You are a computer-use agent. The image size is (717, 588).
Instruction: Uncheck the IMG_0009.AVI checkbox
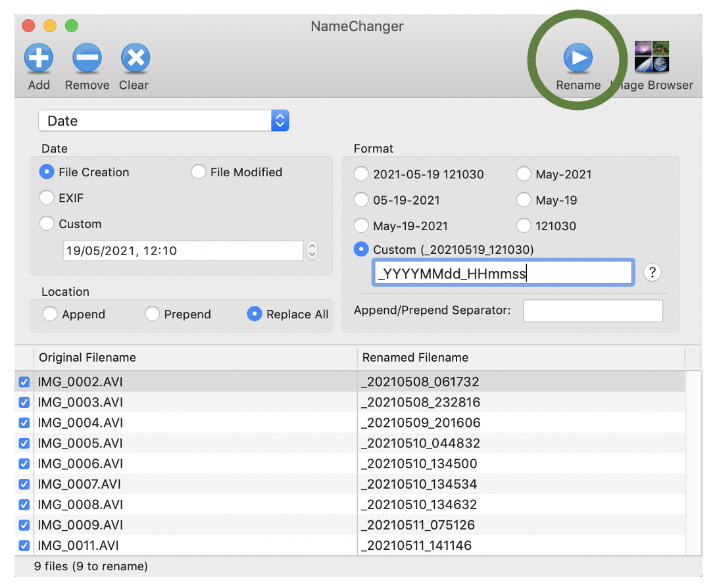pos(24,525)
